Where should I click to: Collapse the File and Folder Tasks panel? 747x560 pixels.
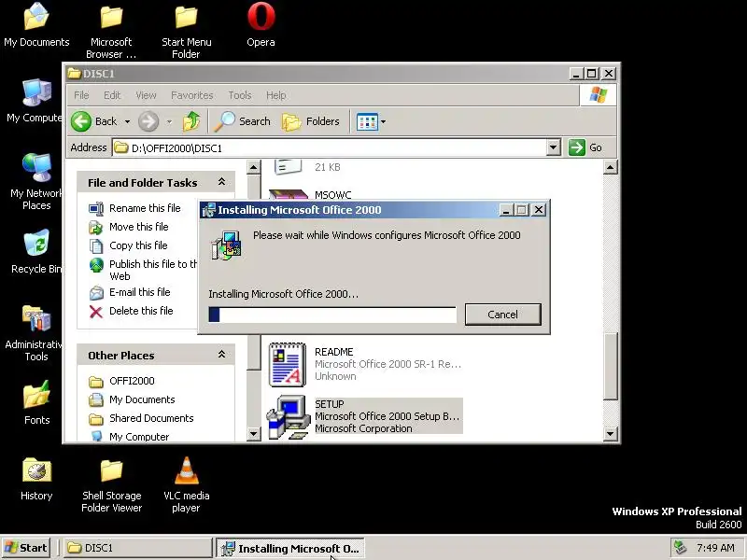(221, 182)
